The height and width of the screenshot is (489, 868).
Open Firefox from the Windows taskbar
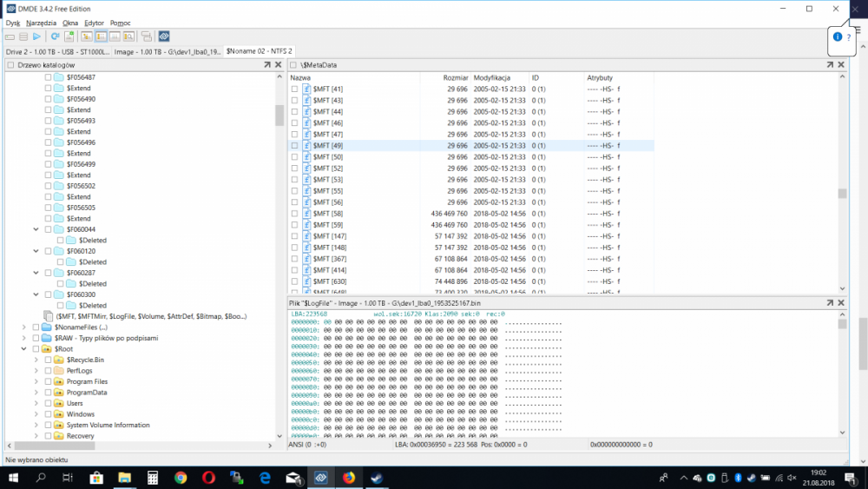click(x=348, y=478)
